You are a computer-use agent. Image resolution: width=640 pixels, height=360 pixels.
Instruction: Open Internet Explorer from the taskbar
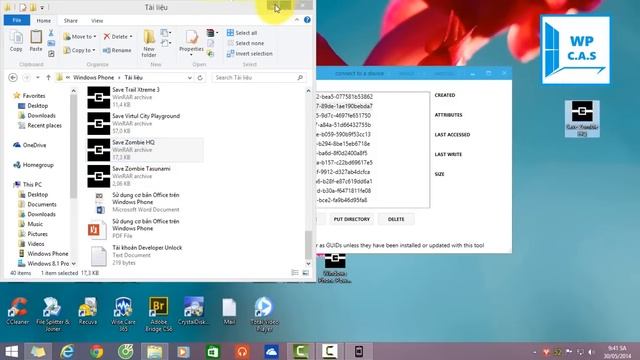click(x=67, y=351)
